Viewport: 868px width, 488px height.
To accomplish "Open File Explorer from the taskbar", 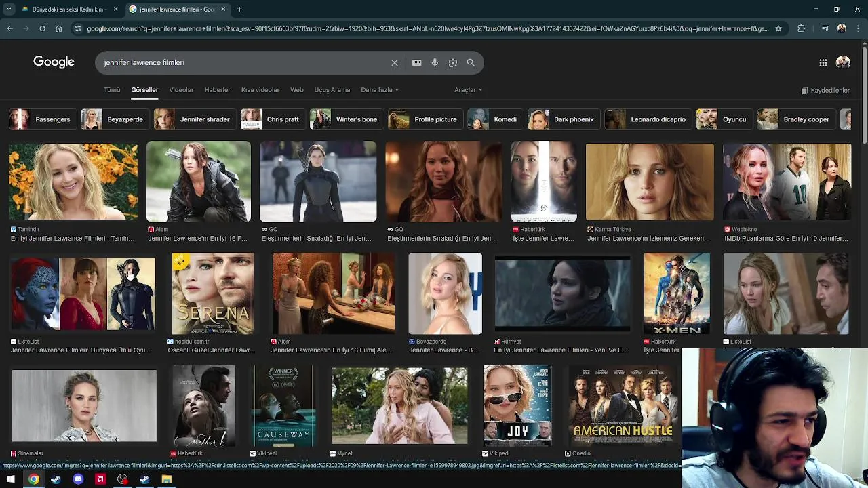I will [x=167, y=479].
